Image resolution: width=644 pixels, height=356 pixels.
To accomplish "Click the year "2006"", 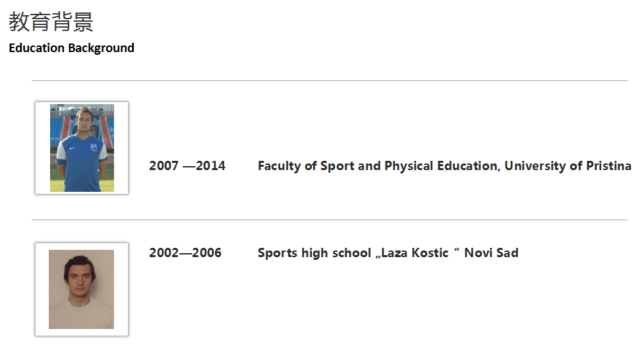I will click(207, 253).
